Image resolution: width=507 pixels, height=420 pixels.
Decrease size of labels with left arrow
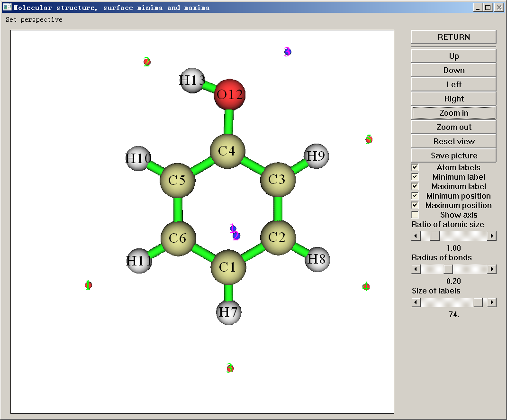[x=416, y=302]
